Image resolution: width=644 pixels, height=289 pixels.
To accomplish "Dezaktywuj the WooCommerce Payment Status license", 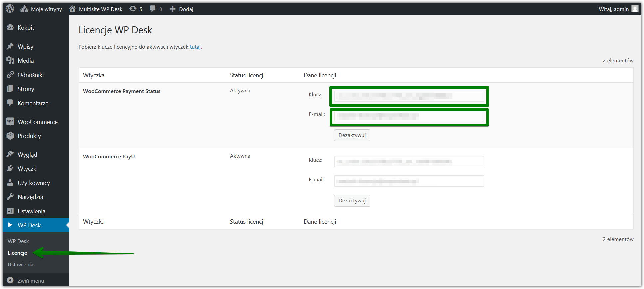I will coord(352,135).
